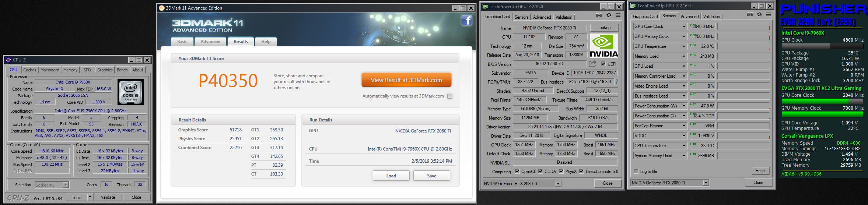The height and width of the screenshot is (205, 868).
Task: Open GPU Core Clock sensor dropdown
Action: point(684,26)
